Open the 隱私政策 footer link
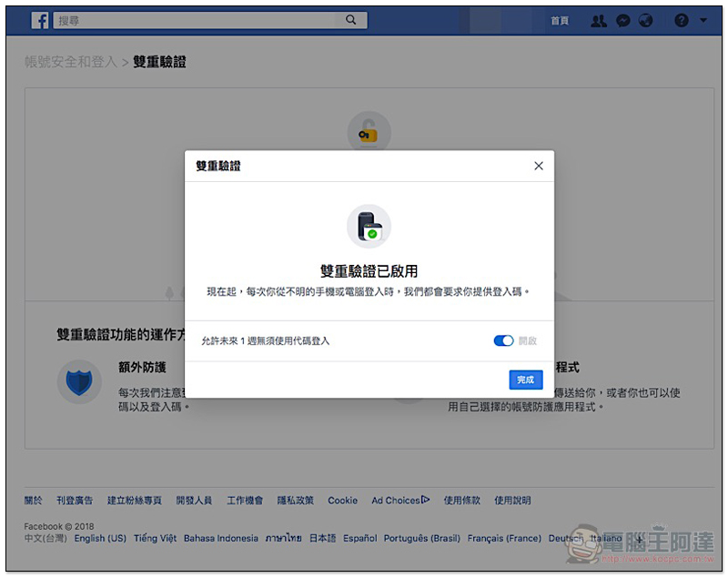The height and width of the screenshot is (578, 728). pyautogui.click(x=295, y=501)
